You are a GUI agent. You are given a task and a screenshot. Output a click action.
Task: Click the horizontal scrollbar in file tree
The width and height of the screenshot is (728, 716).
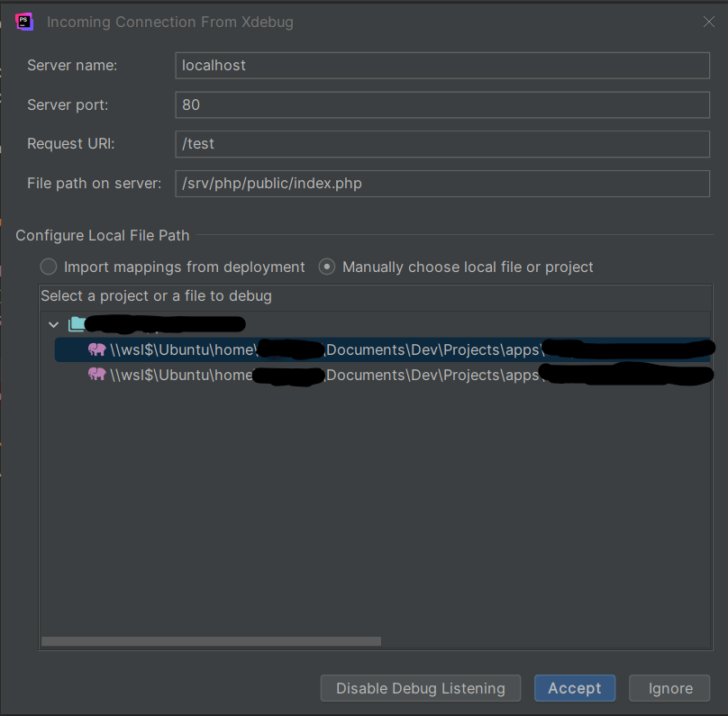211,641
